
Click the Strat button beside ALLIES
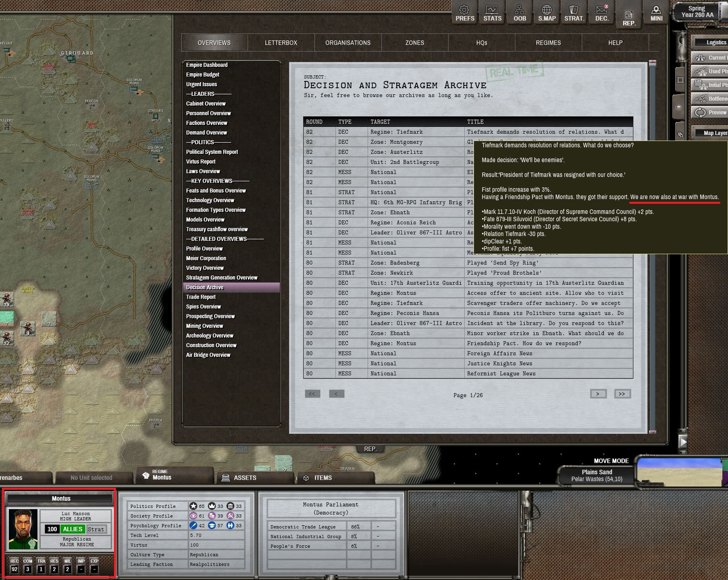[96, 529]
